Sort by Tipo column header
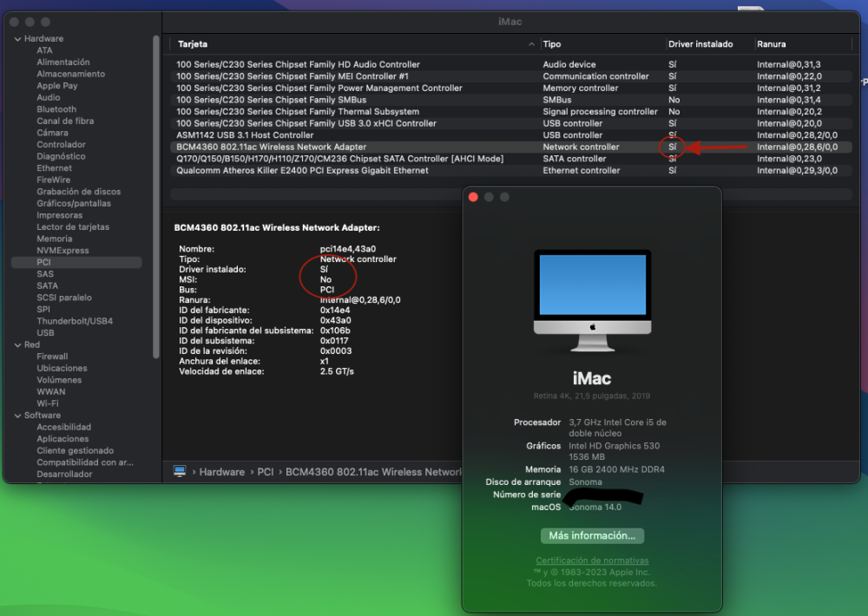Screen dimensions: 868x616 coord(552,44)
